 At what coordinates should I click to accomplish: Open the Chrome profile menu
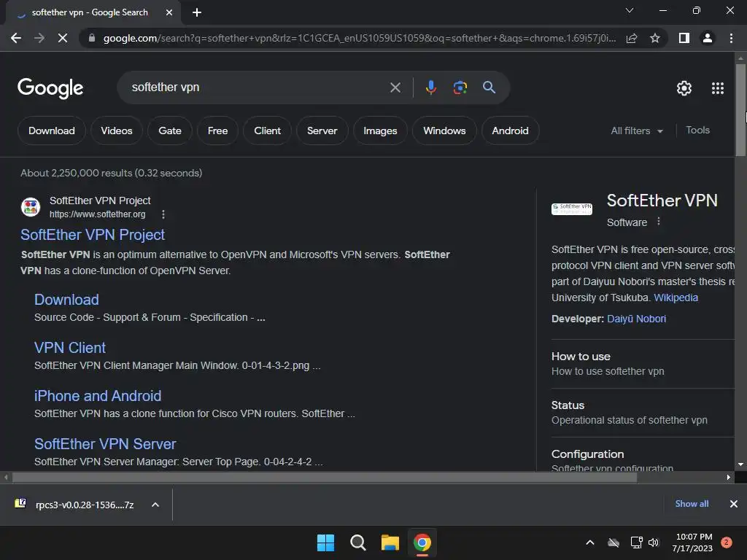(708, 38)
